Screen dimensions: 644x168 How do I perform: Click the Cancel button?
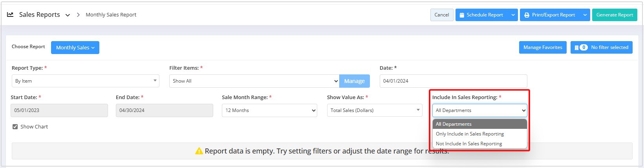[x=442, y=15]
